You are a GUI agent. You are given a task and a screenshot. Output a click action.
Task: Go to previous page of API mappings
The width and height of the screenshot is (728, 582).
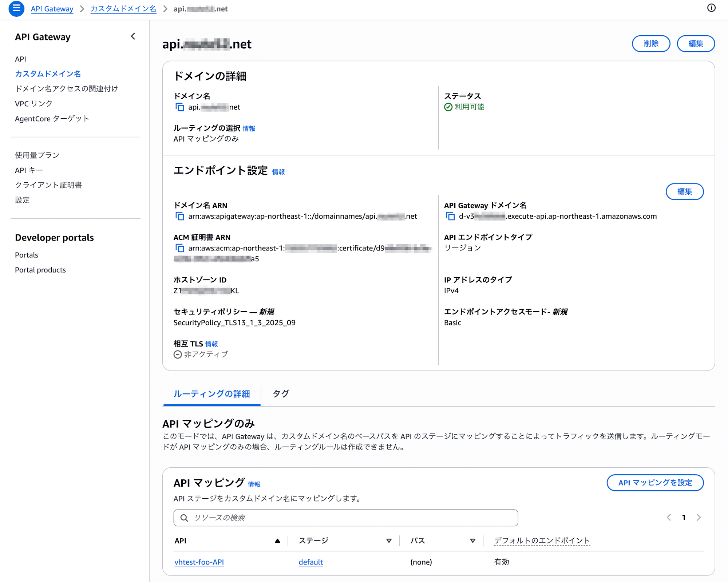click(669, 517)
